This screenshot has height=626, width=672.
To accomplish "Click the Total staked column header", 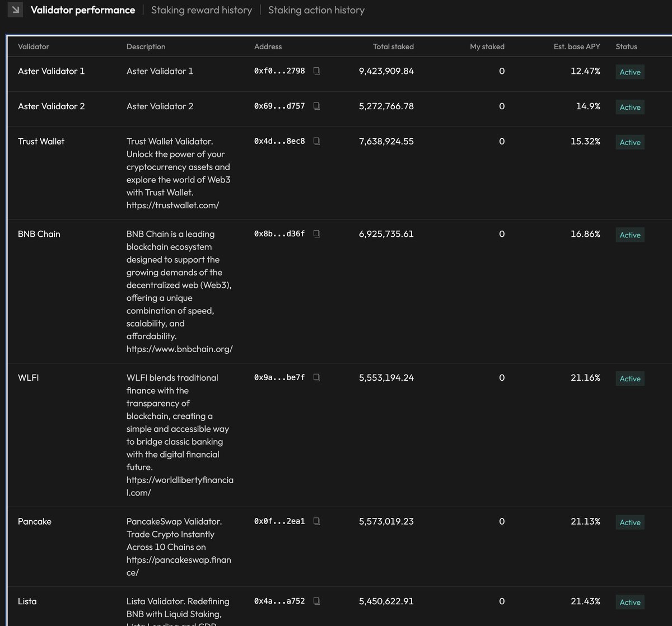I will [x=393, y=46].
